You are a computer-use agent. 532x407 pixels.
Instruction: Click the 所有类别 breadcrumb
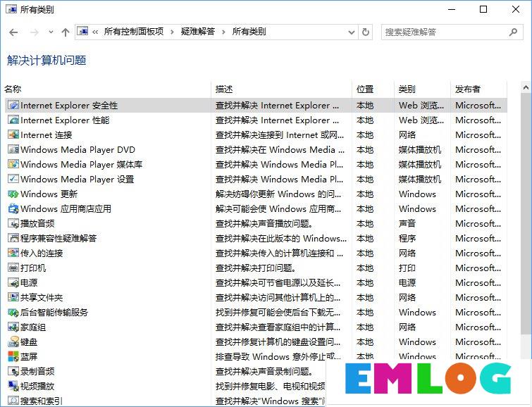click(249, 32)
